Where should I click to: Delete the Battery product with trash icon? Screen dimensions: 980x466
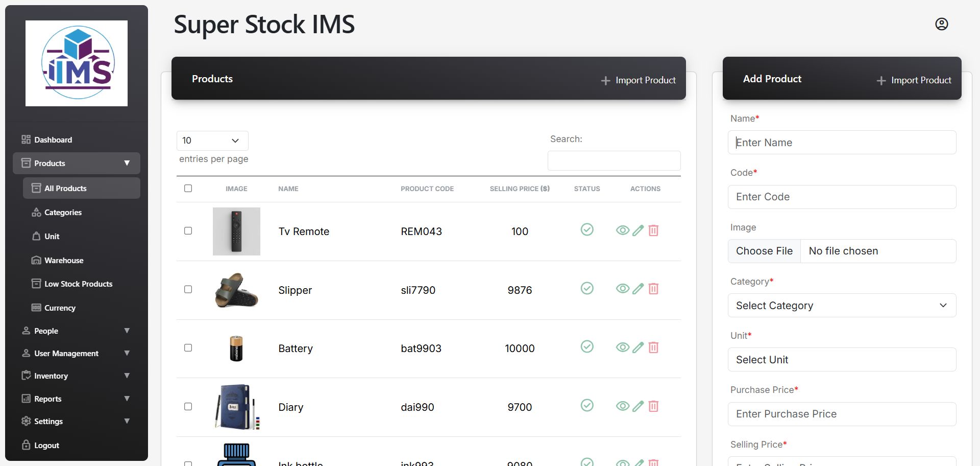653,348
